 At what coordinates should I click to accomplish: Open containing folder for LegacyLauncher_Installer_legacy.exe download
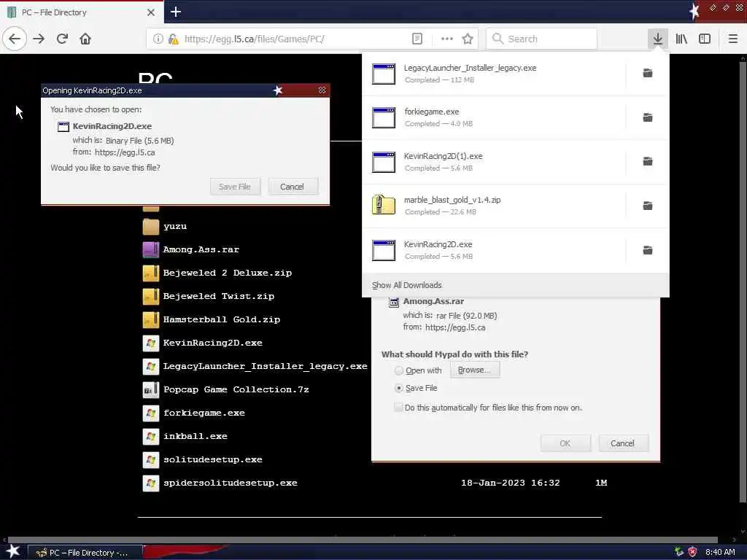[x=648, y=73]
